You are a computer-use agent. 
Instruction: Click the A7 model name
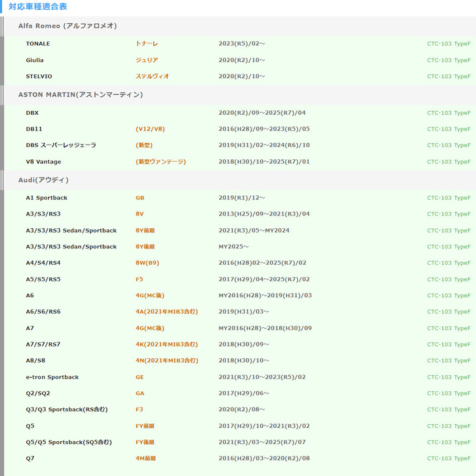coord(30,328)
